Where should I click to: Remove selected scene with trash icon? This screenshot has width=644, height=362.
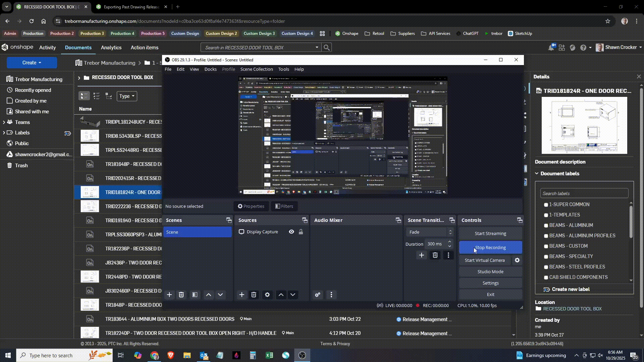point(181,295)
